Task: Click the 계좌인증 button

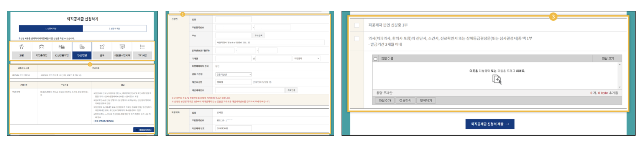Action: click(x=291, y=90)
